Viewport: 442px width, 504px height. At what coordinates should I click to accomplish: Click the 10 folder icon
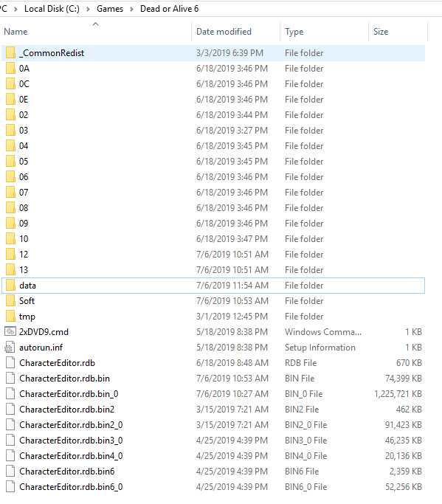click(x=10, y=238)
